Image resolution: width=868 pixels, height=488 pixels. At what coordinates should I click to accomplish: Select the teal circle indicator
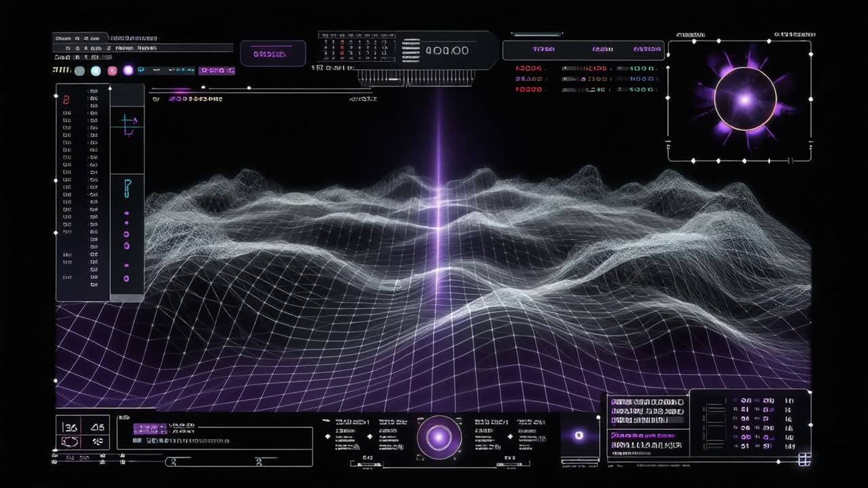(x=96, y=70)
